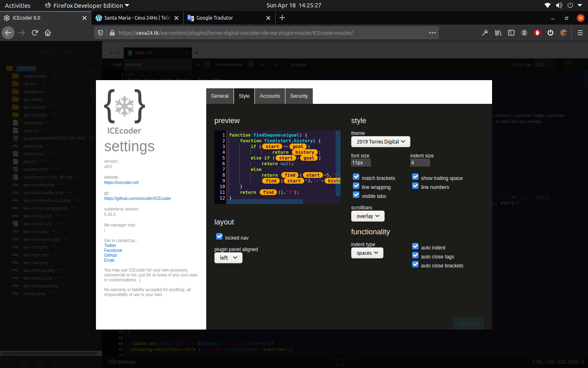This screenshot has height=368, width=588.
Task: Click the power button extension icon
Action: pyautogui.click(x=550, y=33)
